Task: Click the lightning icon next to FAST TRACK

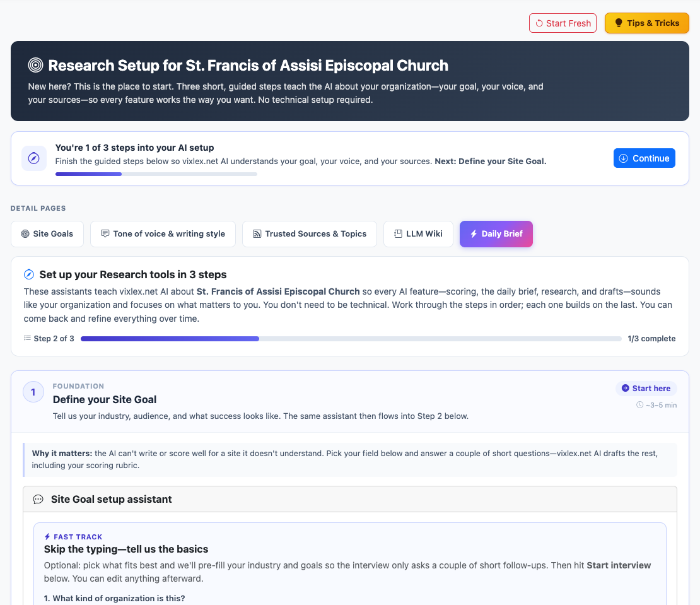Action: click(47, 537)
